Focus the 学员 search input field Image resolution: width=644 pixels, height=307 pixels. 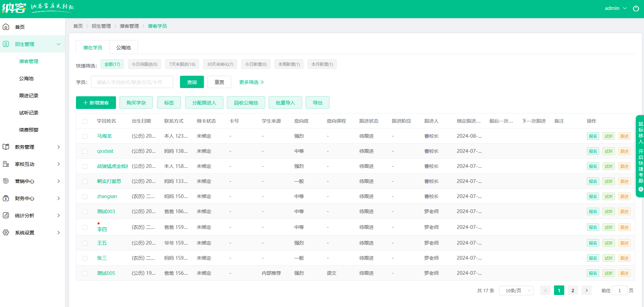click(x=132, y=82)
